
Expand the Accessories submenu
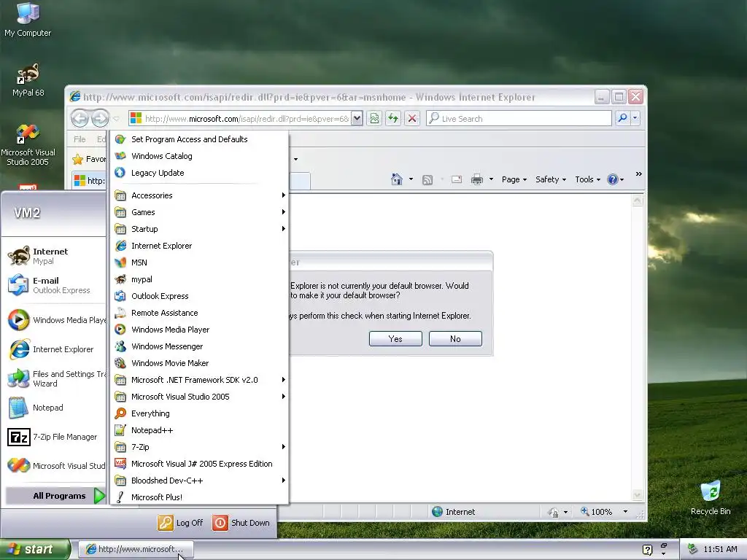point(200,195)
